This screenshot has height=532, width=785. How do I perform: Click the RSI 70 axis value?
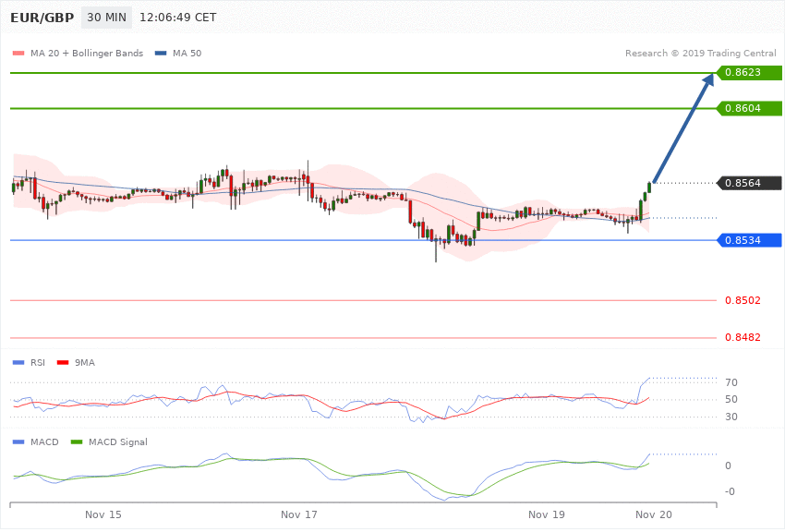click(731, 382)
